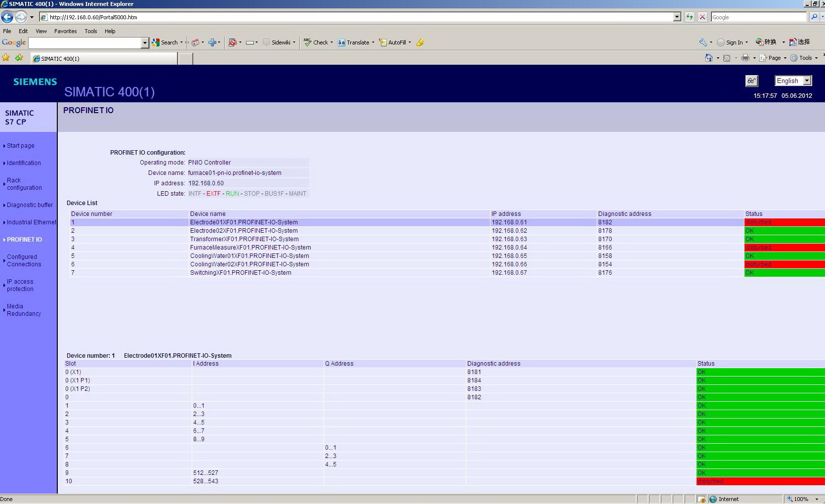Click the Home house icon
This screenshot has height=504, width=825.
709,58
